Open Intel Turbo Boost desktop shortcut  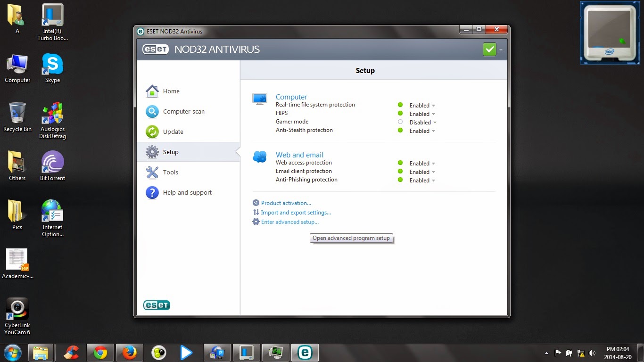pyautogui.click(x=52, y=23)
